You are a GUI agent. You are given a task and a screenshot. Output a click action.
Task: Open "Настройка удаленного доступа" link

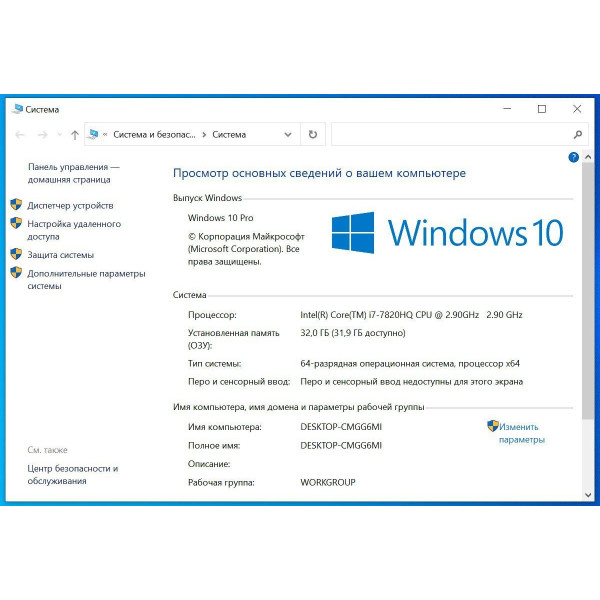[74, 230]
